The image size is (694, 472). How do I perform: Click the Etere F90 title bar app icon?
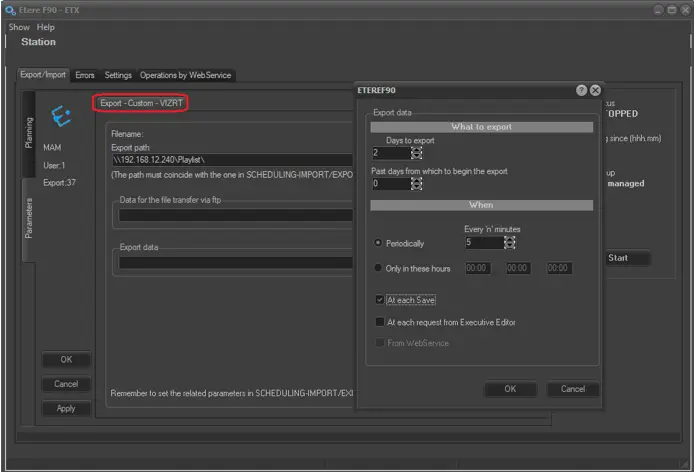pyautogui.click(x=10, y=9)
